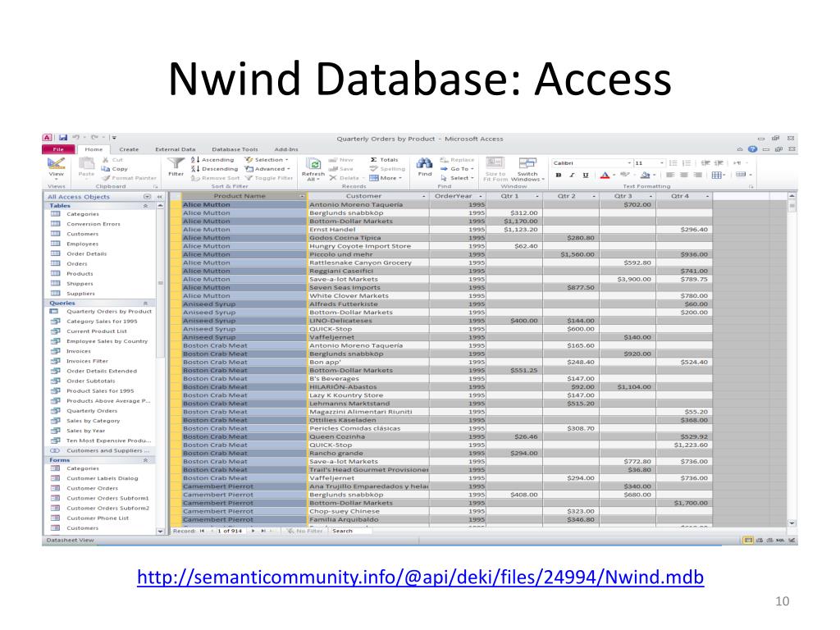
Task: Collapse the Forms group header
Action: click(145, 460)
